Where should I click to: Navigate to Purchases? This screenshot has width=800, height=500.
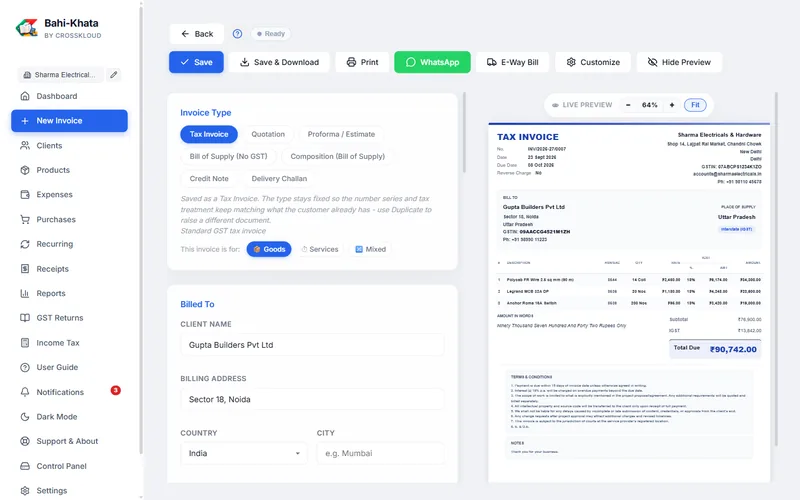tap(69, 219)
